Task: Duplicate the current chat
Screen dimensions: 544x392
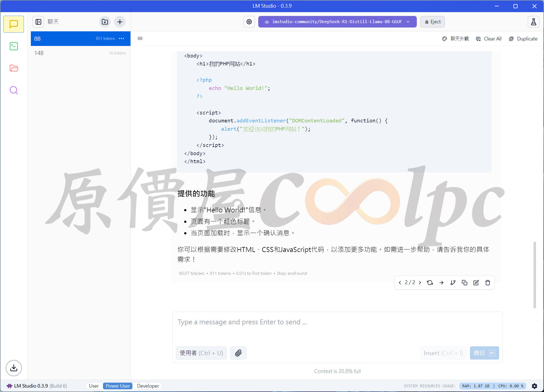Action: click(x=523, y=39)
